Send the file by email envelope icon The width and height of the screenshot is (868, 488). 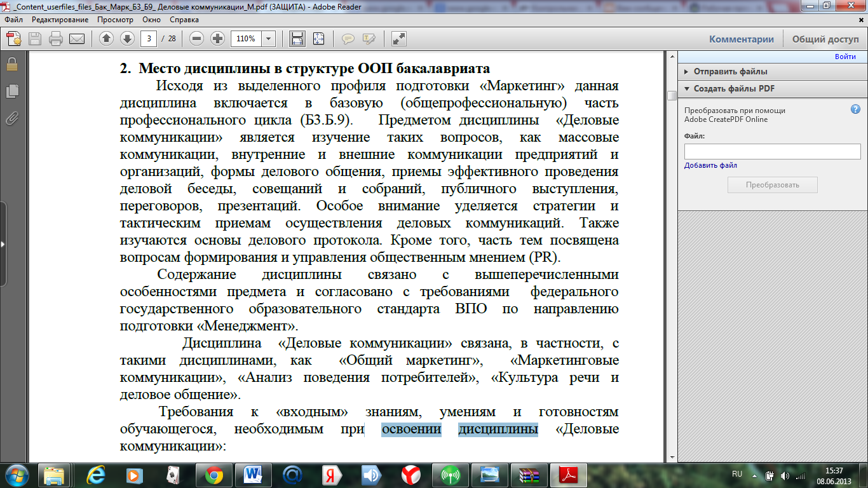(x=77, y=39)
